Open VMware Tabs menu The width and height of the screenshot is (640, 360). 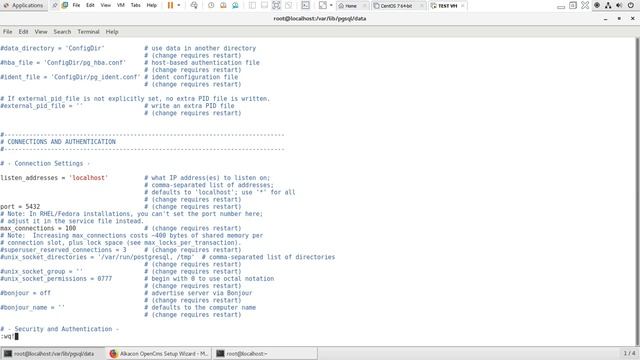point(136,5)
